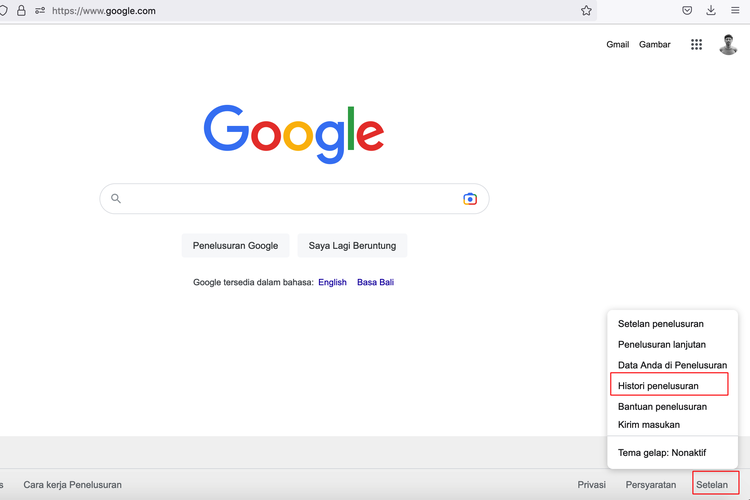
Task: Save page to Pocket icon
Action: 687,11
